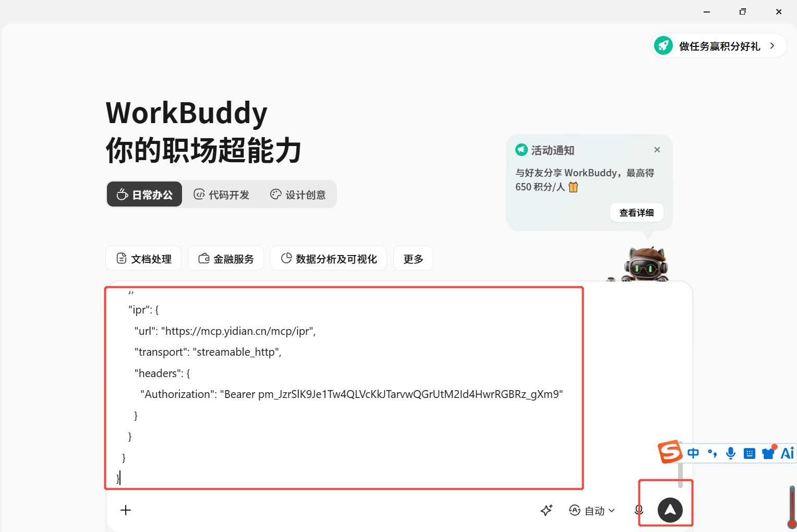Click the robot mascot with beret
The height and width of the screenshot is (532, 797).
[x=645, y=264]
